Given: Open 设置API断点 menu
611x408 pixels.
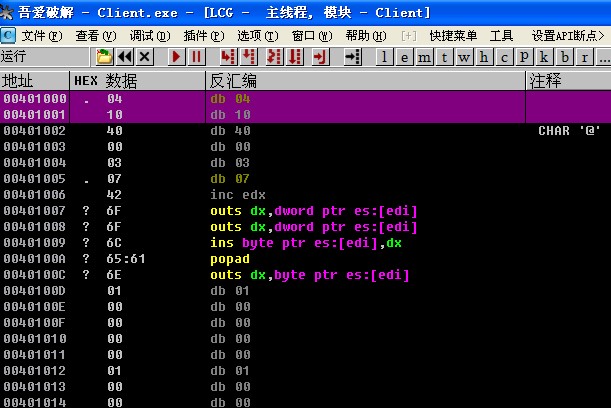Looking at the screenshot, I should point(568,36).
